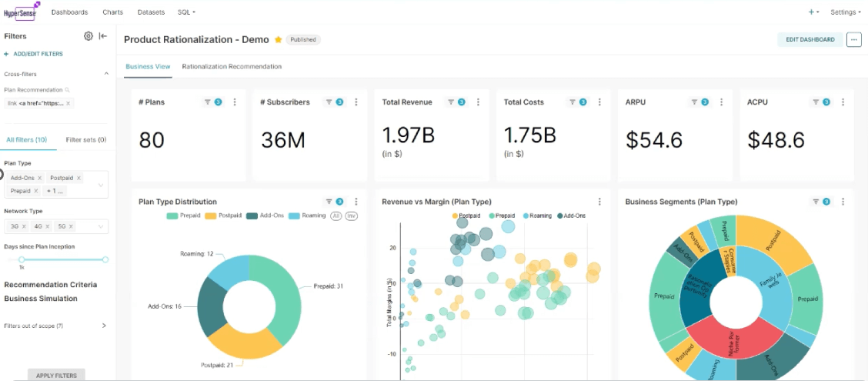This screenshot has width=868, height=381.
Task: Click Add/Edit Filters link
Action: point(33,54)
